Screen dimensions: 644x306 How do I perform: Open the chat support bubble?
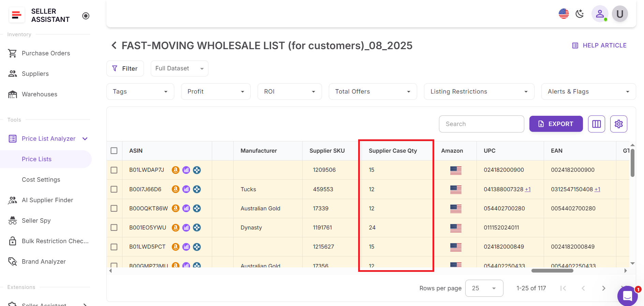[x=627, y=295]
